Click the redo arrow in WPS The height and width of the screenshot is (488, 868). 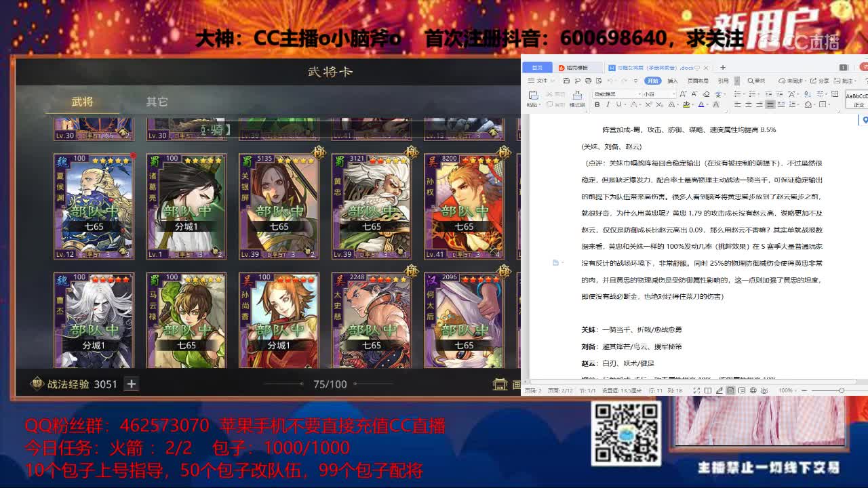point(624,81)
